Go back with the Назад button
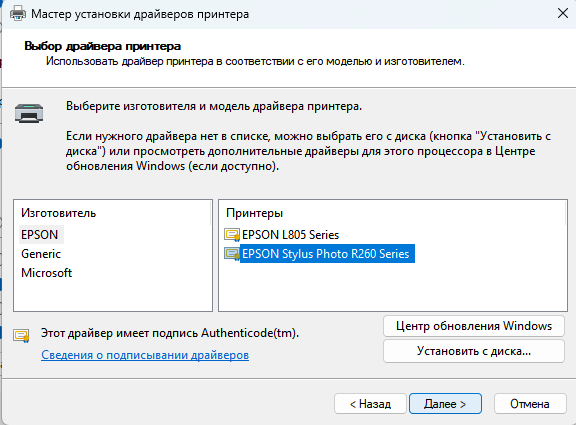This screenshot has height=425, width=576. [x=370, y=404]
